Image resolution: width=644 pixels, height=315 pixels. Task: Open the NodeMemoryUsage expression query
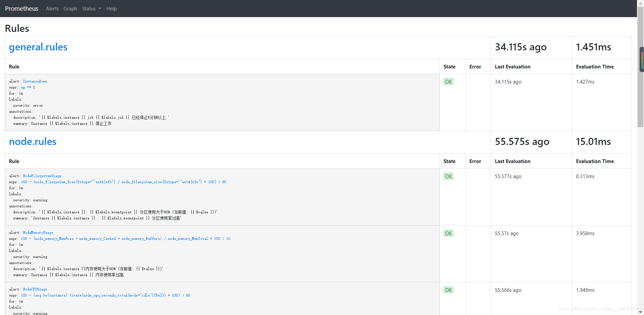pyautogui.click(x=126, y=239)
